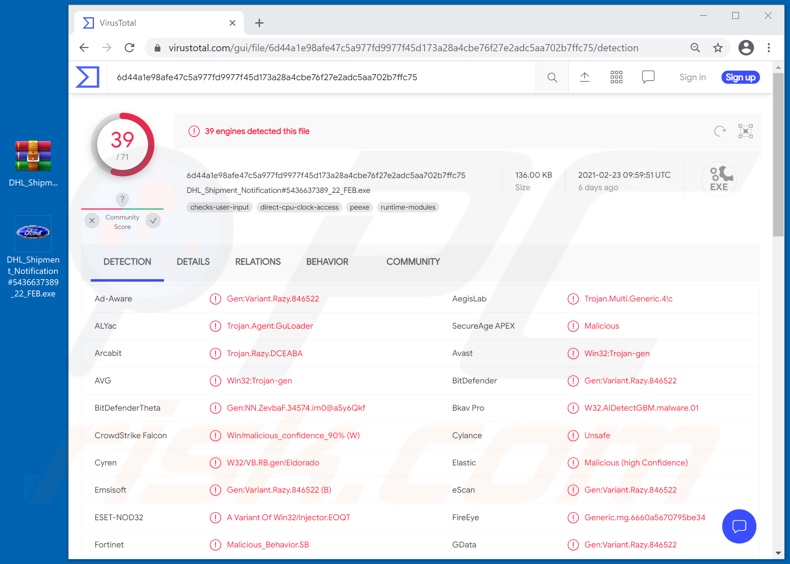This screenshot has height=564, width=790.
Task: Click the warning icon next to Ad-Aware detection
Action: (x=215, y=299)
